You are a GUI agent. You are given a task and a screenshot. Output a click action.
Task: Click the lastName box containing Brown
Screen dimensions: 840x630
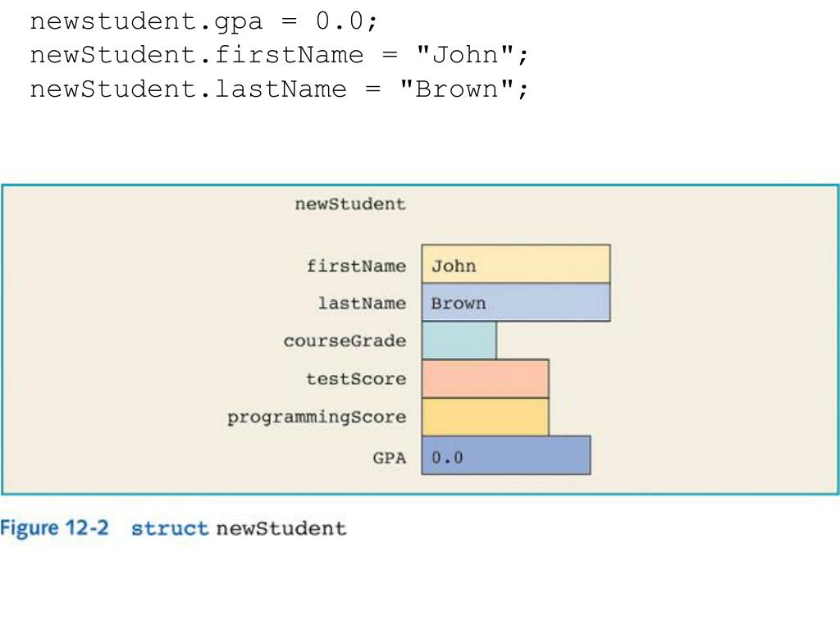pyautogui.click(x=515, y=302)
